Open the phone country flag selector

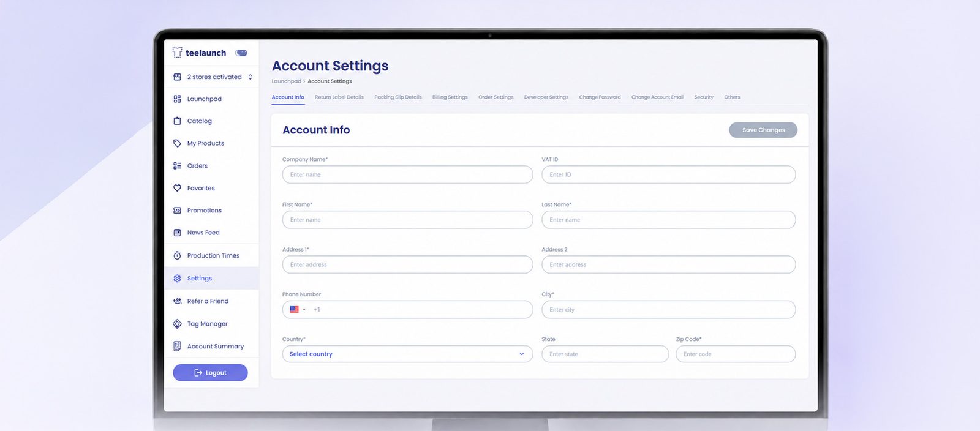[x=298, y=310]
